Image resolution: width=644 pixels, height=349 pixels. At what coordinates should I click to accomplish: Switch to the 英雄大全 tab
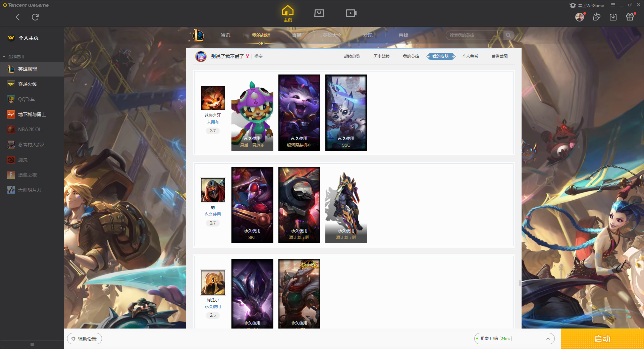(x=332, y=35)
